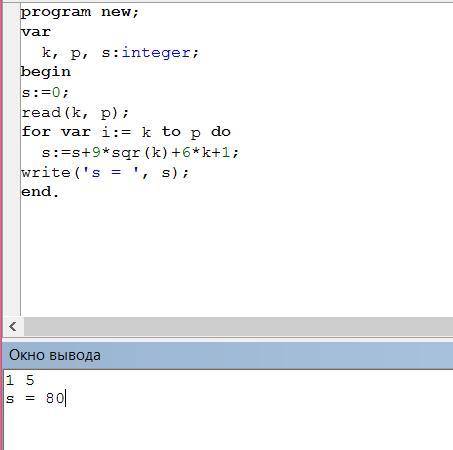Place cursor on the 'program new;' line

[x=79, y=13]
